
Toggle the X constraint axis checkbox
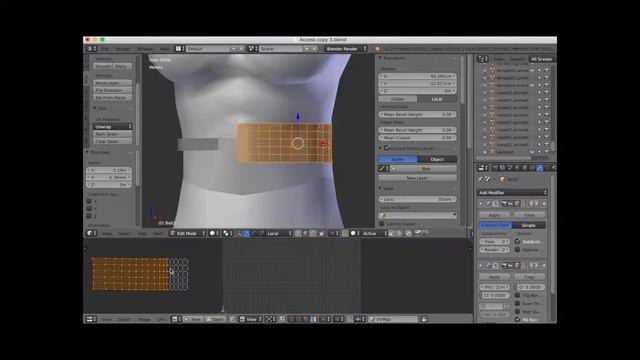(x=89, y=201)
